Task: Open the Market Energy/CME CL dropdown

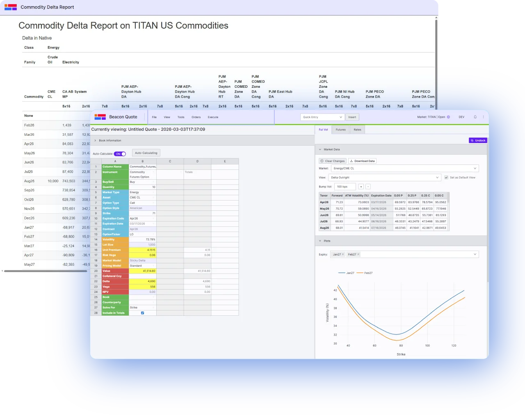Action: [x=404, y=168]
